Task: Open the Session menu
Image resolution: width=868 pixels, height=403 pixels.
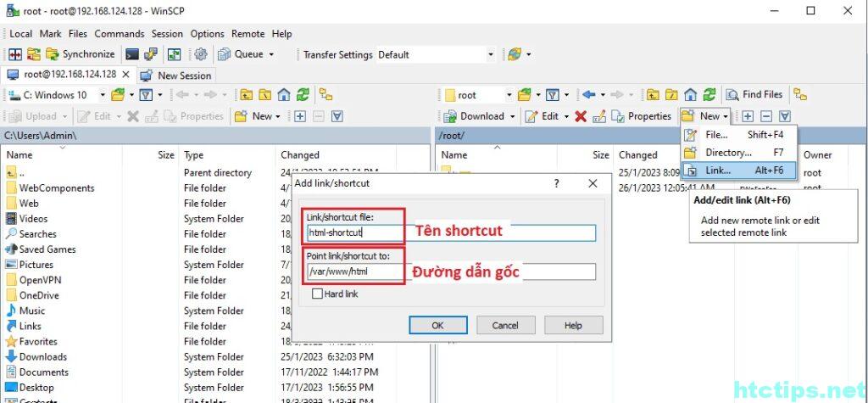Action: pos(167,34)
